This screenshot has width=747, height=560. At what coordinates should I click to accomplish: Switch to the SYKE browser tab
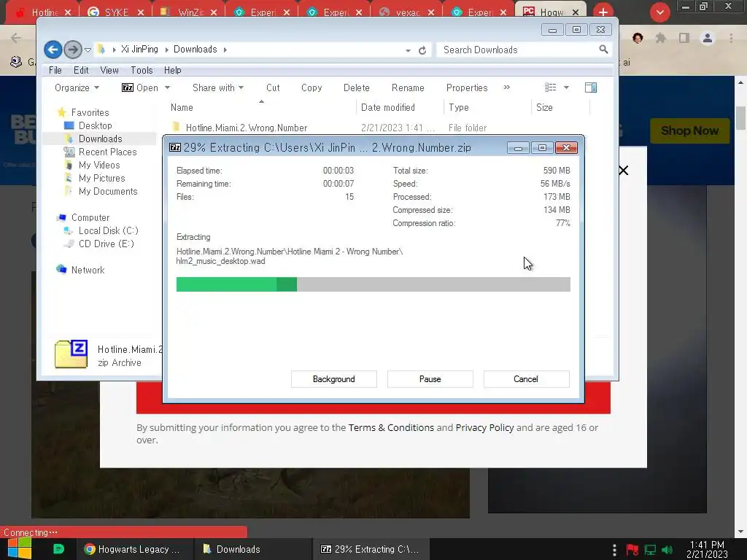coord(117,12)
